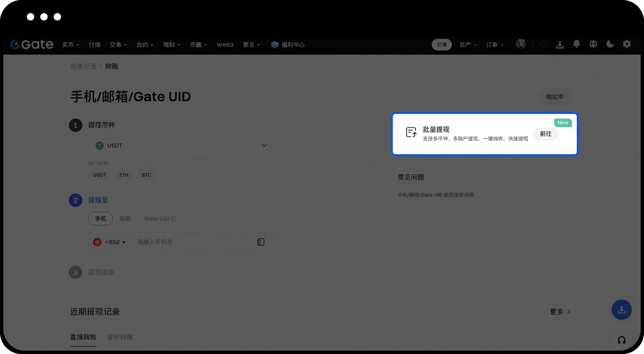Toggle dark mode with the moon icon
This screenshot has height=354, width=644.
coord(610,44)
